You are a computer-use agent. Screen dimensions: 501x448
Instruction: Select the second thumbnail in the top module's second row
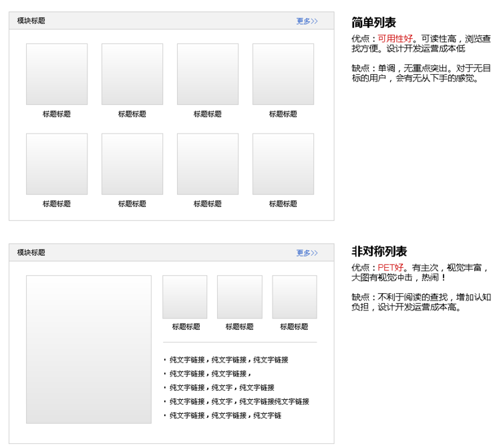[x=132, y=164]
